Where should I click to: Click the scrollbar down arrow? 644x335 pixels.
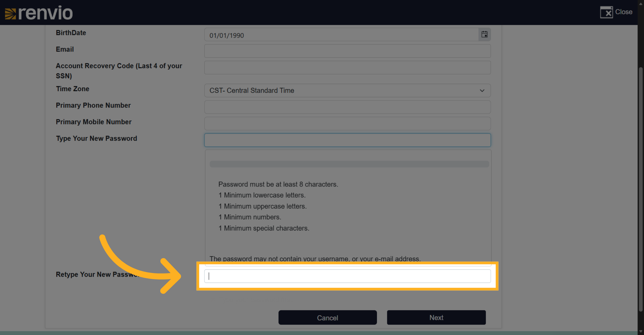tap(641, 332)
